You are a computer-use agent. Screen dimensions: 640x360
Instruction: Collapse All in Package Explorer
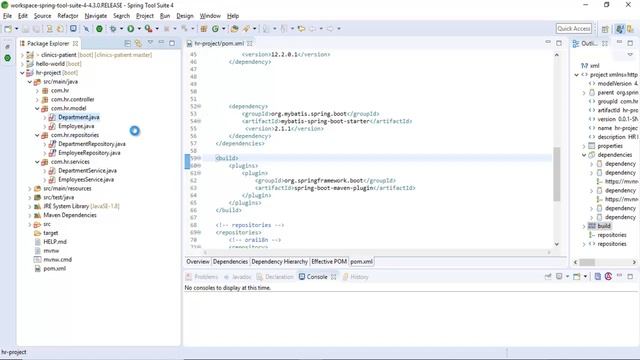pyautogui.click(x=128, y=43)
